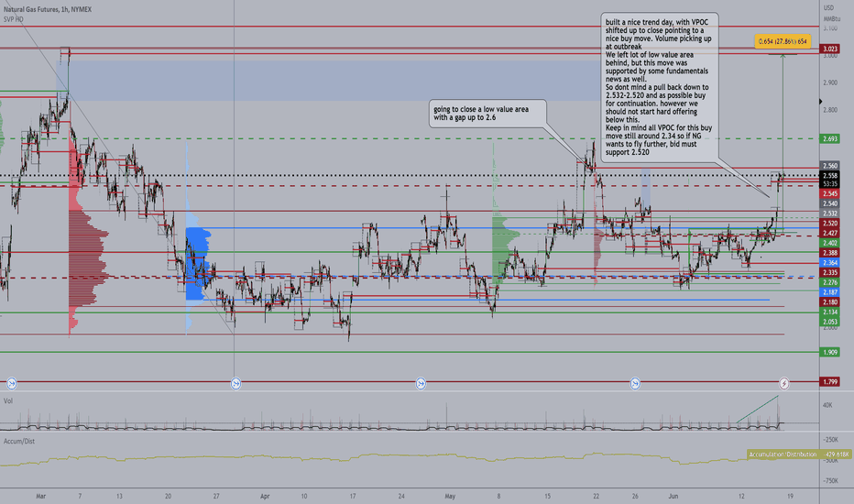Click the USD currency label

coord(828,7)
